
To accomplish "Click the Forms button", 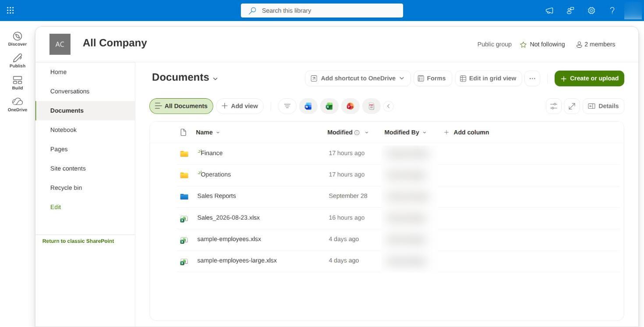I will pos(432,78).
